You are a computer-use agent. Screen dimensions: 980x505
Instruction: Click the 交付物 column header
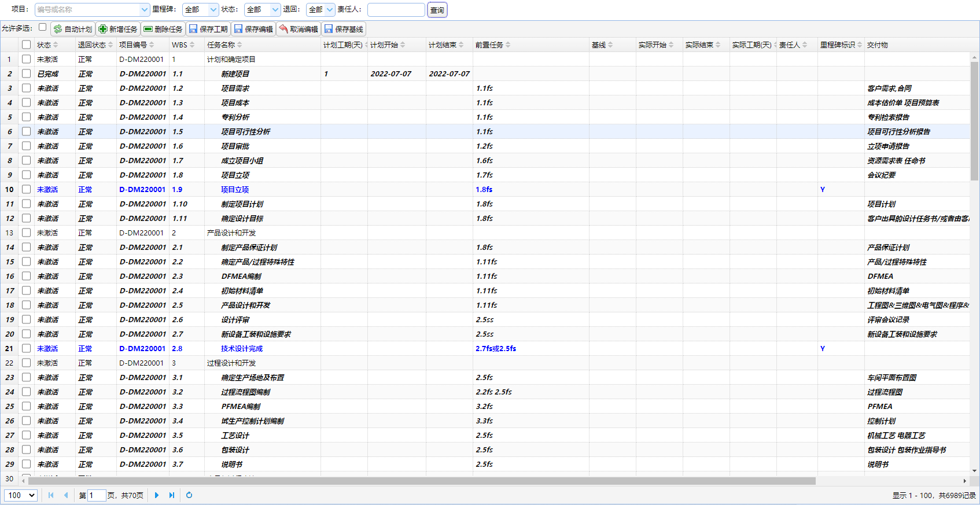click(917, 45)
